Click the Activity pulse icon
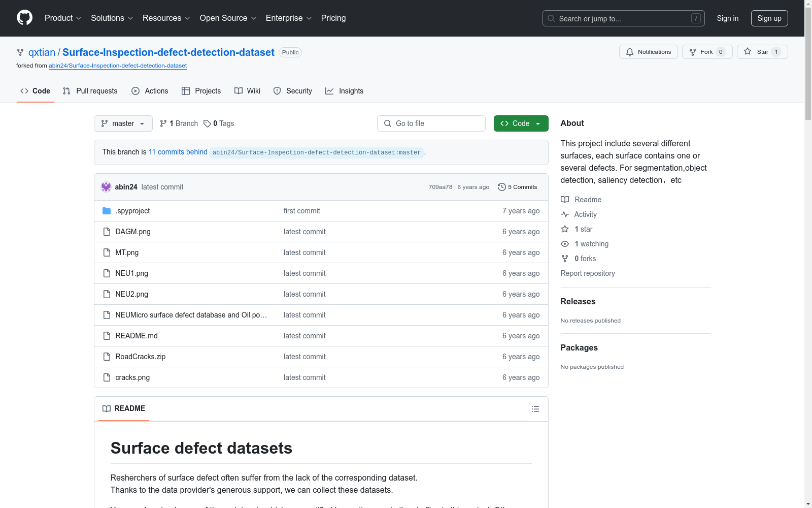The height and width of the screenshot is (508, 812). [x=565, y=214]
